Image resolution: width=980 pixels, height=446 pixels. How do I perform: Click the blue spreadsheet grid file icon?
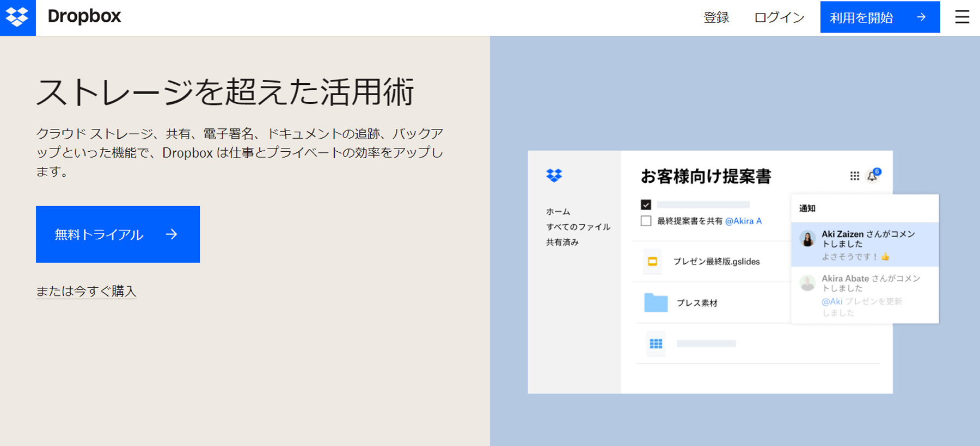(x=656, y=344)
